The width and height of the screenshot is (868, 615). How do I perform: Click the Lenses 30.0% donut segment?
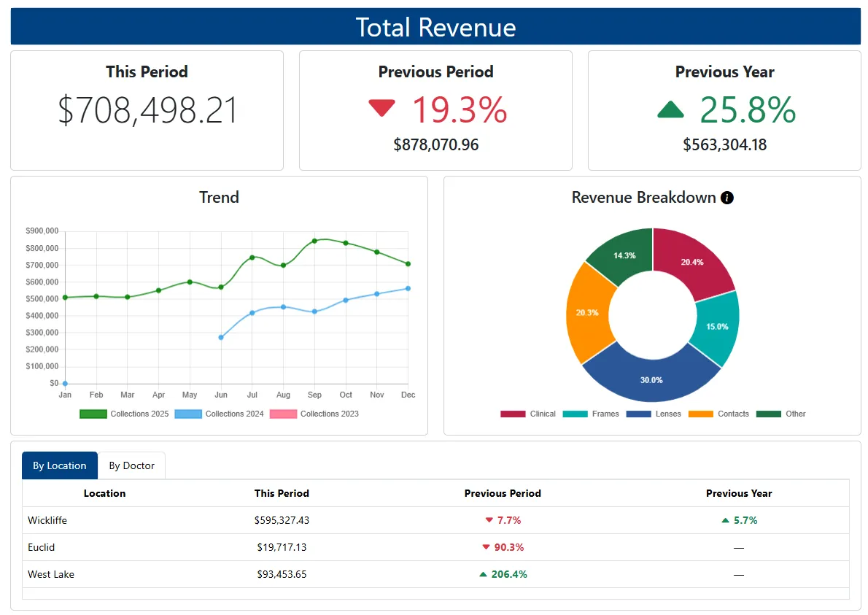651,379
